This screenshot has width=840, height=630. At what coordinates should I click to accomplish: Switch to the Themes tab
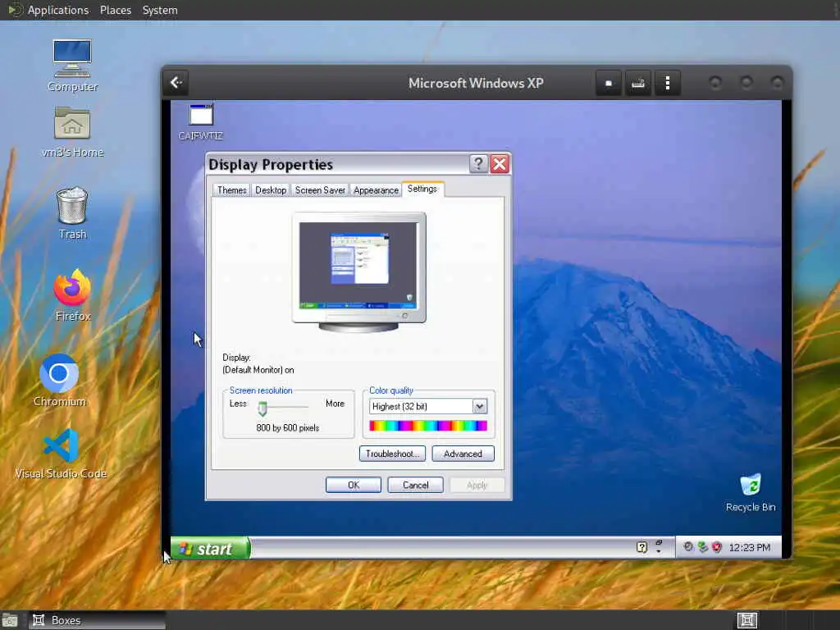(231, 190)
